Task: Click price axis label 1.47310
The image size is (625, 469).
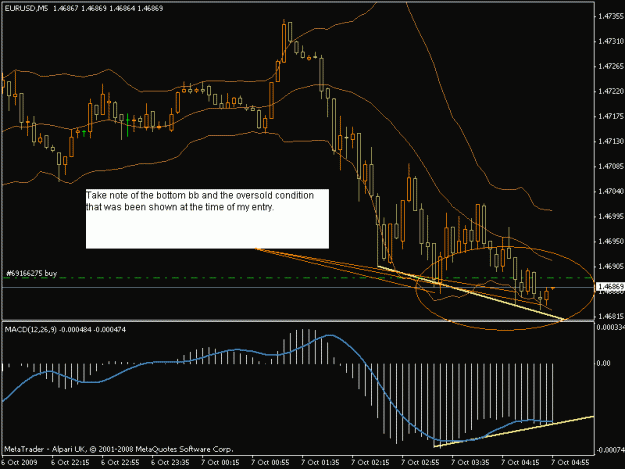Action: (x=611, y=41)
